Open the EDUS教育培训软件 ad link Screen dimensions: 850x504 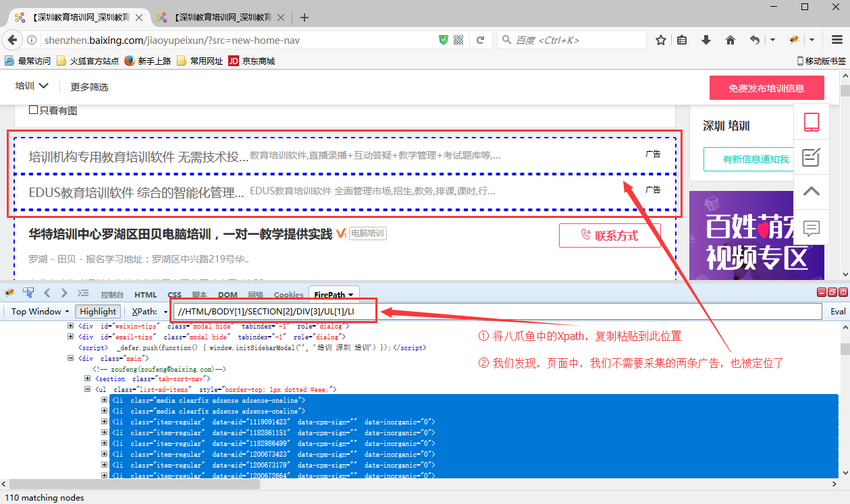pos(136,192)
